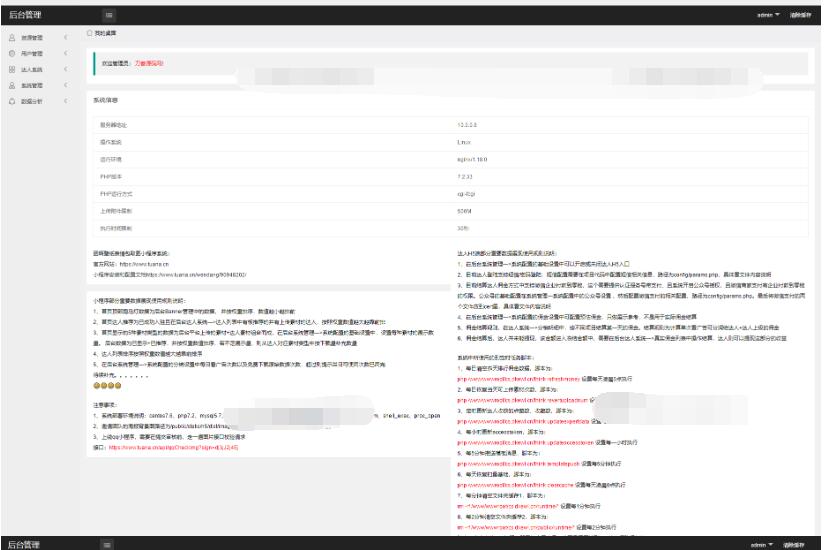Open the red 接口 URL link

coord(174,448)
